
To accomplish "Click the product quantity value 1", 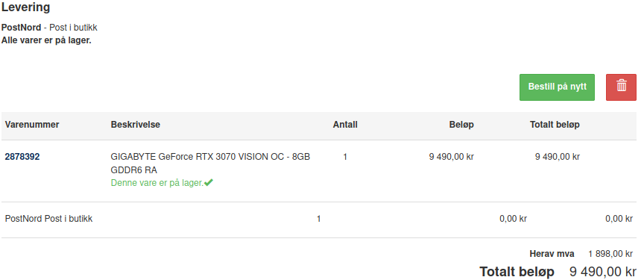I will point(345,157).
